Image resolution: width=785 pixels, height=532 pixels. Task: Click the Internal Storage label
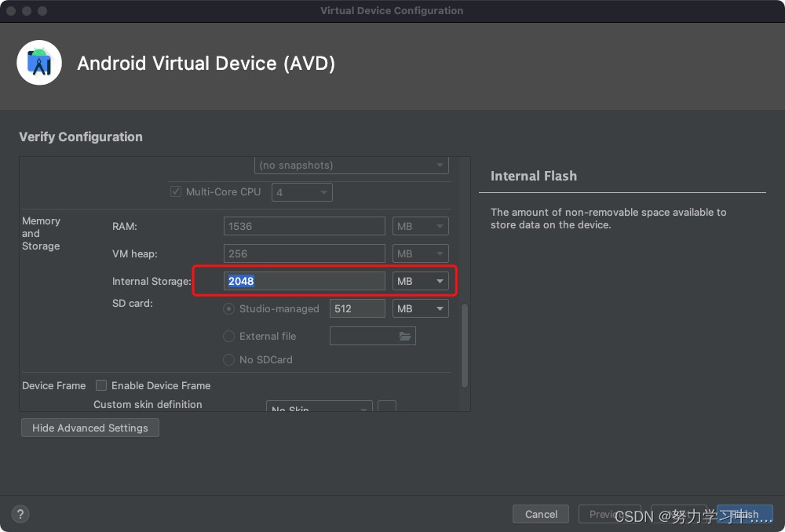[152, 281]
